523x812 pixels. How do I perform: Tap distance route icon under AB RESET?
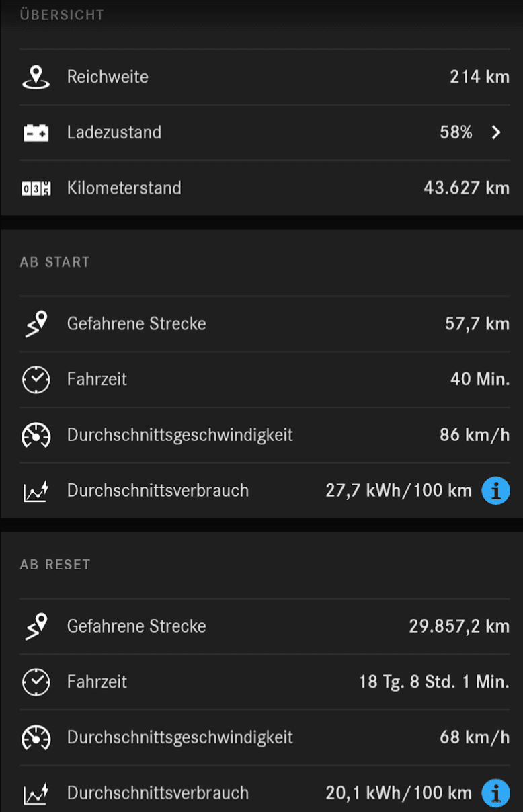(36, 626)
